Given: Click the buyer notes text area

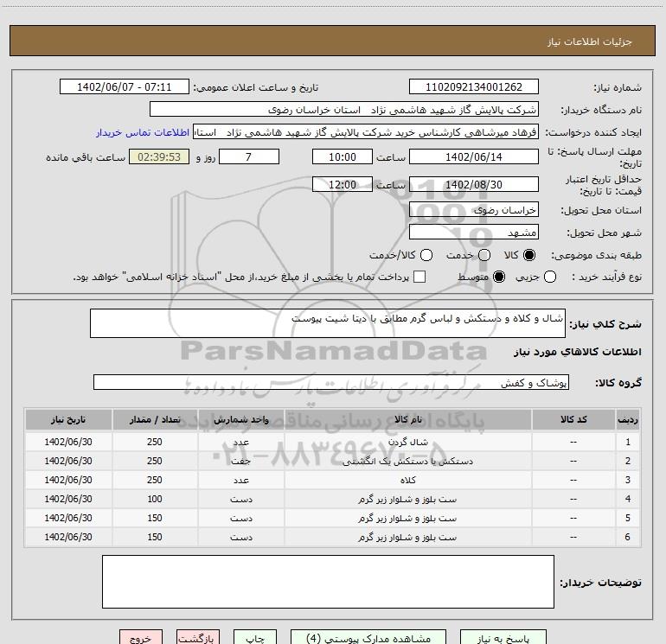Looking at the screenshot, I should pyautogui.click(x=328, y=581).
